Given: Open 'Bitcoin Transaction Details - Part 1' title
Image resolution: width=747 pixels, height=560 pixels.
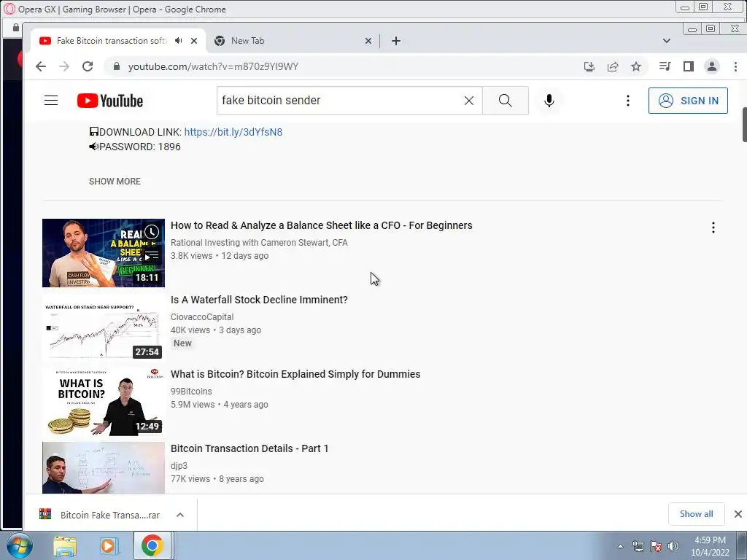Looking at the screenshot, I should pyautogui.click(x=249, y=448).
